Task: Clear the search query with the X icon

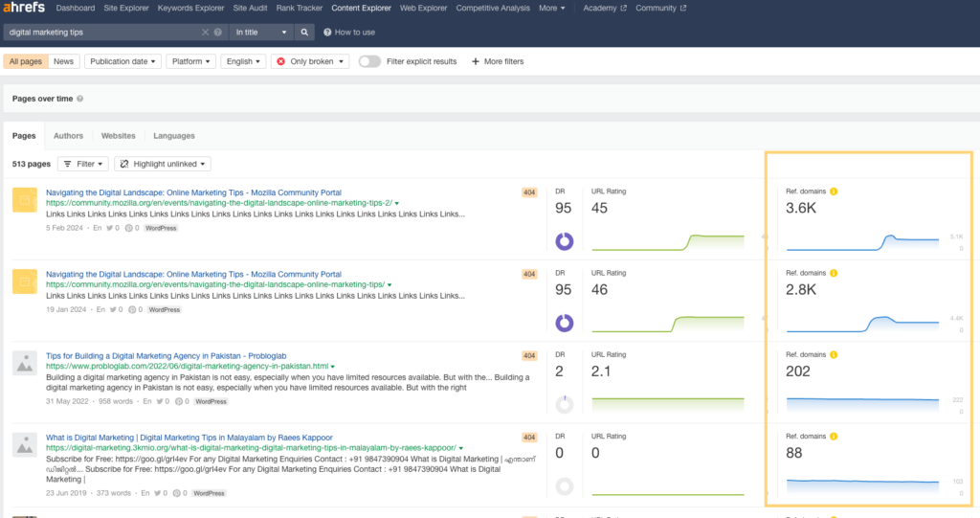Action: pos(205,32)
